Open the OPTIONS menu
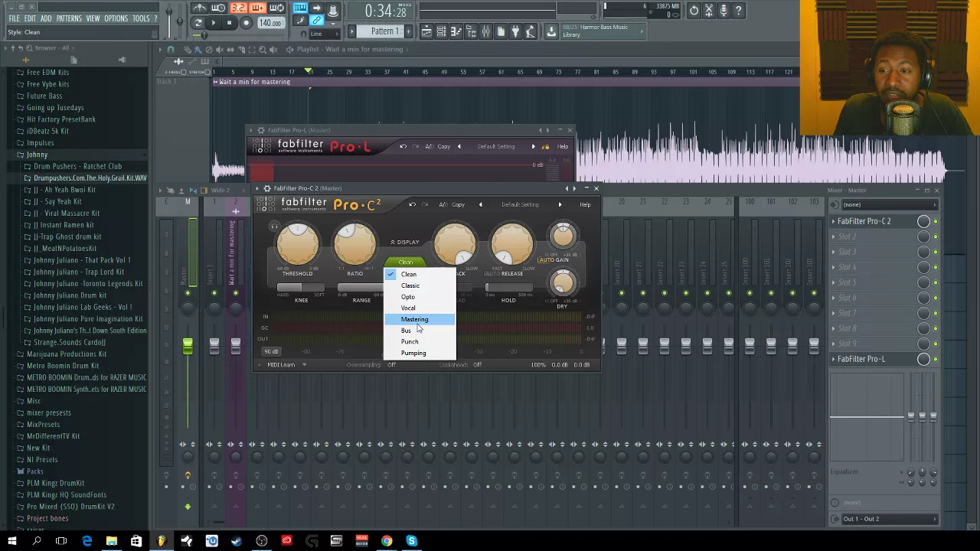Viewport: 980px width, 551px height. (116, 18)
